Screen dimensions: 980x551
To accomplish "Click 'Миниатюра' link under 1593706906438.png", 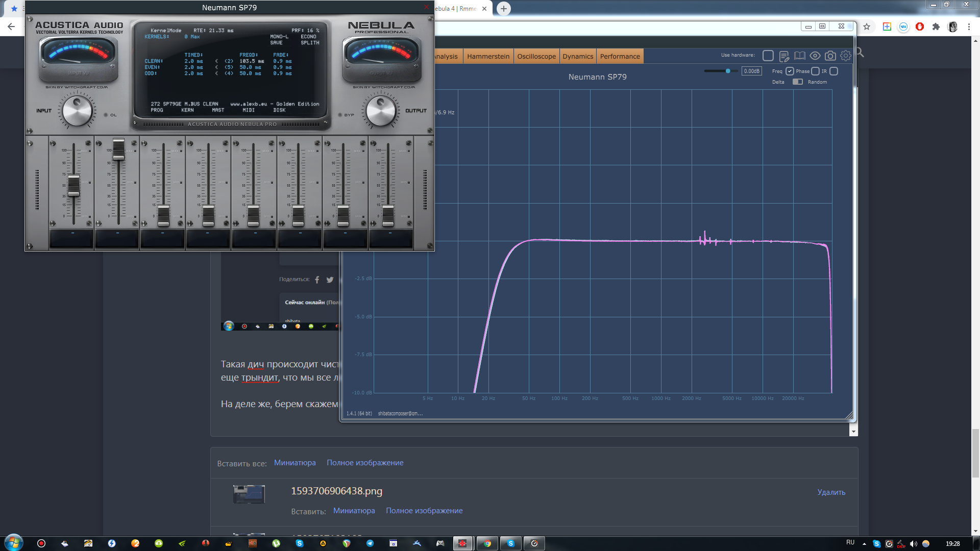I will coord(354,511).
